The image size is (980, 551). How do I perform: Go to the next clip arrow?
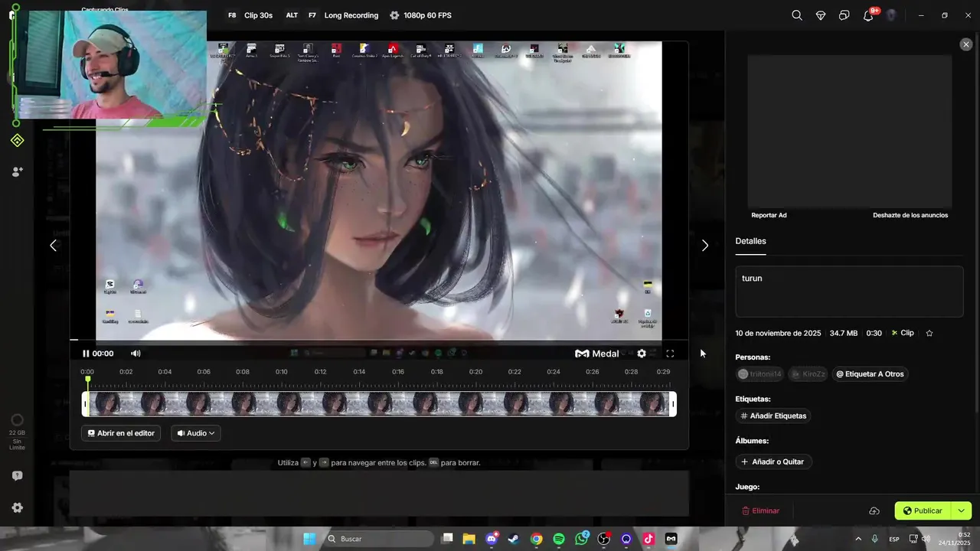click(705, 246)
